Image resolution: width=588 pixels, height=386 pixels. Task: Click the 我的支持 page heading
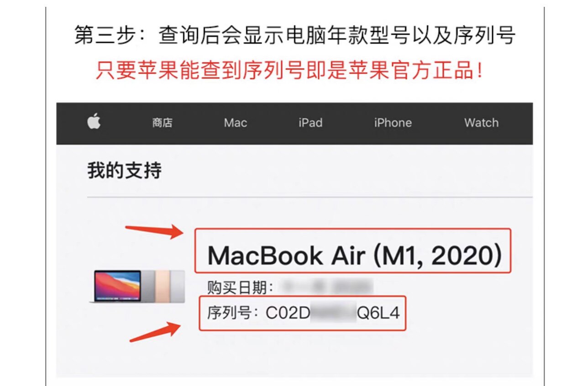click(125, 171)
